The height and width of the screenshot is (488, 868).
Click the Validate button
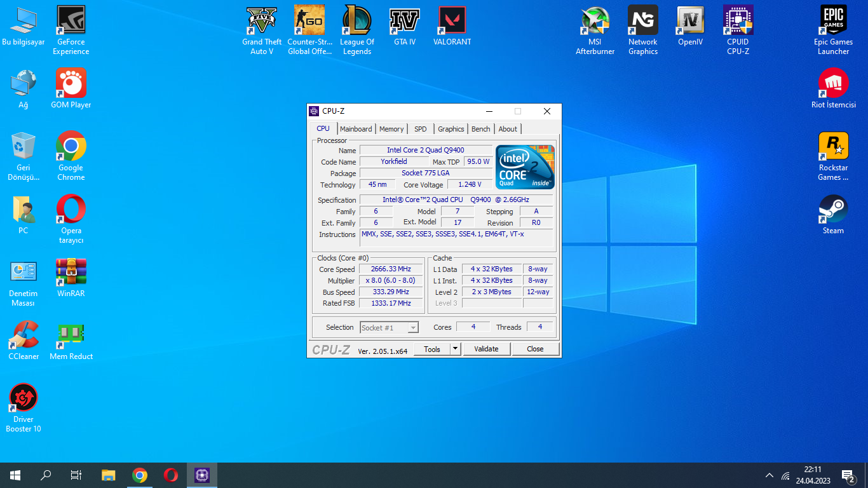coord(486,349)
